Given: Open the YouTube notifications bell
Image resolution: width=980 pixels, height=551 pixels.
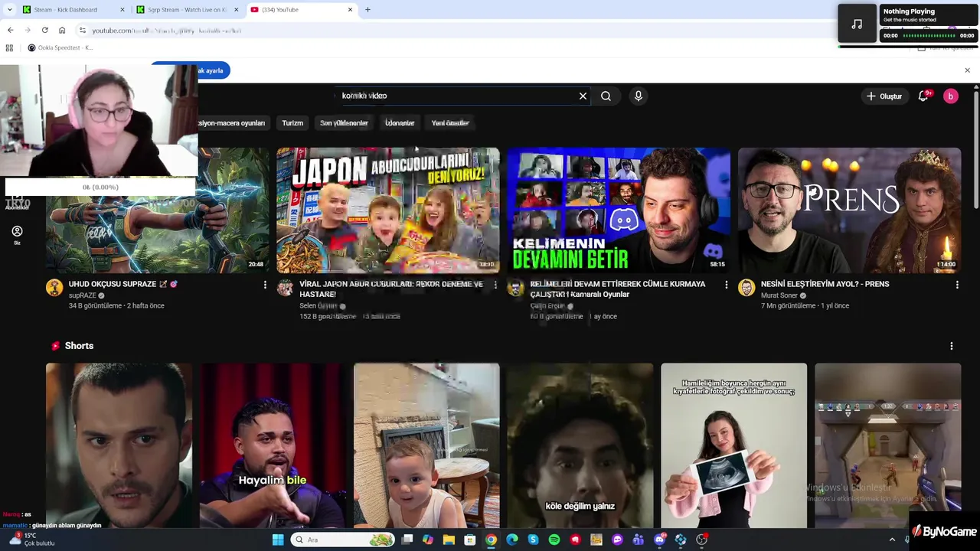Looking at the screenshot, I should pos(923,96).
